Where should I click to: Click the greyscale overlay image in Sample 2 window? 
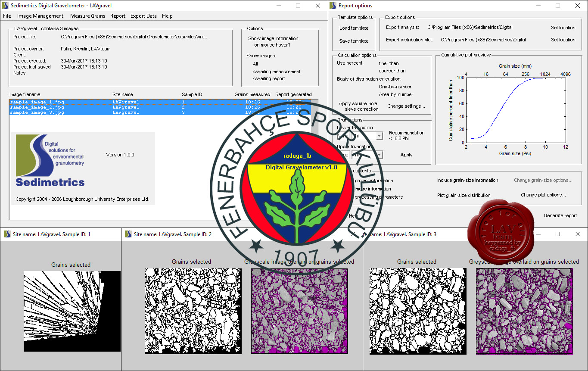[299, 311]
